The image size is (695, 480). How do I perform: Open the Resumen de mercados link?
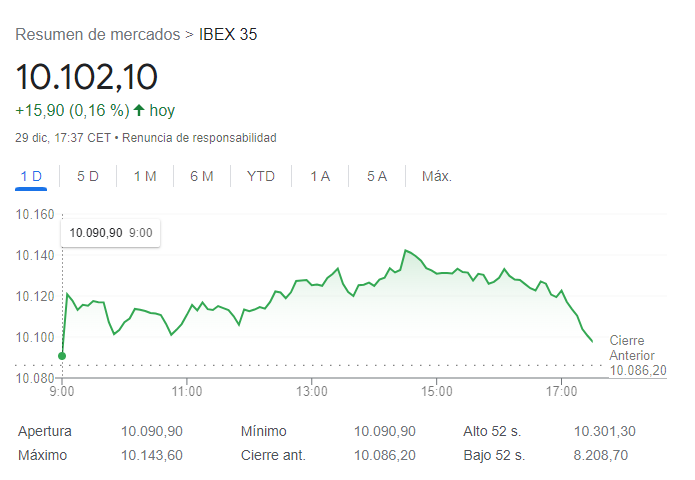(x=98, y=35)
